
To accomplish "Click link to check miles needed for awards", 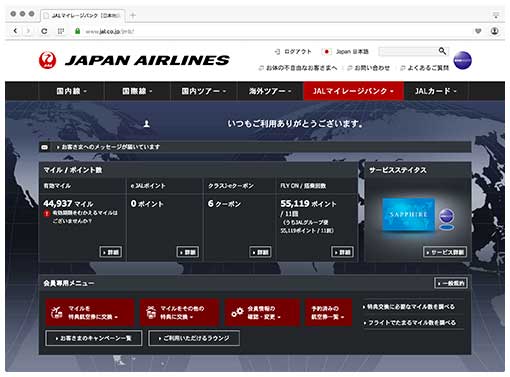I will tap(409, 307).
